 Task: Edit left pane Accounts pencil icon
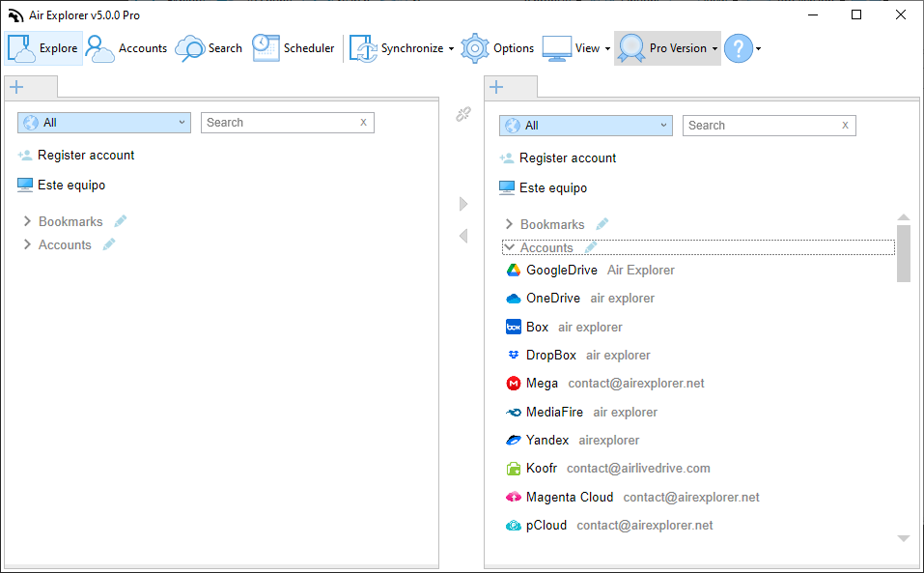point(109,244)
